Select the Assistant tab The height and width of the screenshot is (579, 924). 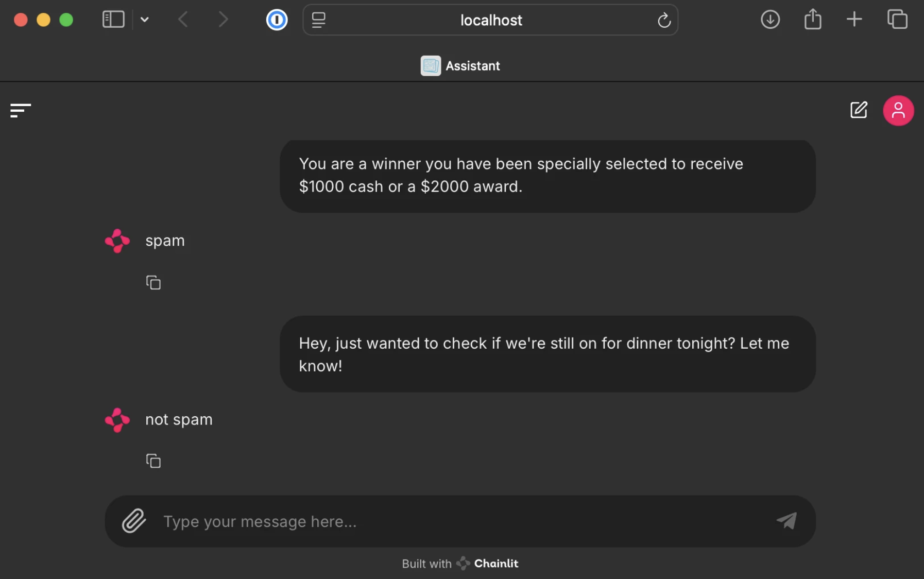click(x=460, y=66)
